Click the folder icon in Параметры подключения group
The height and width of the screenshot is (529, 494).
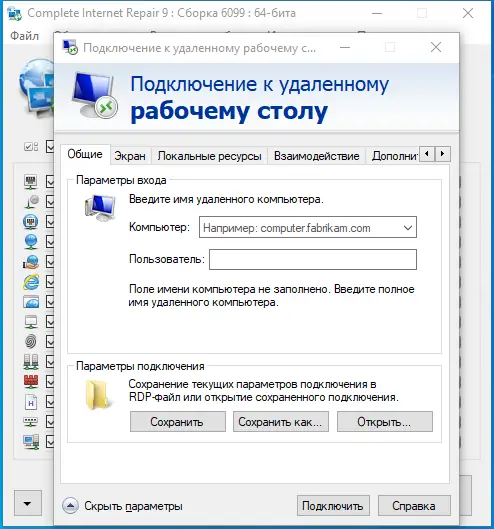point(98,394)
